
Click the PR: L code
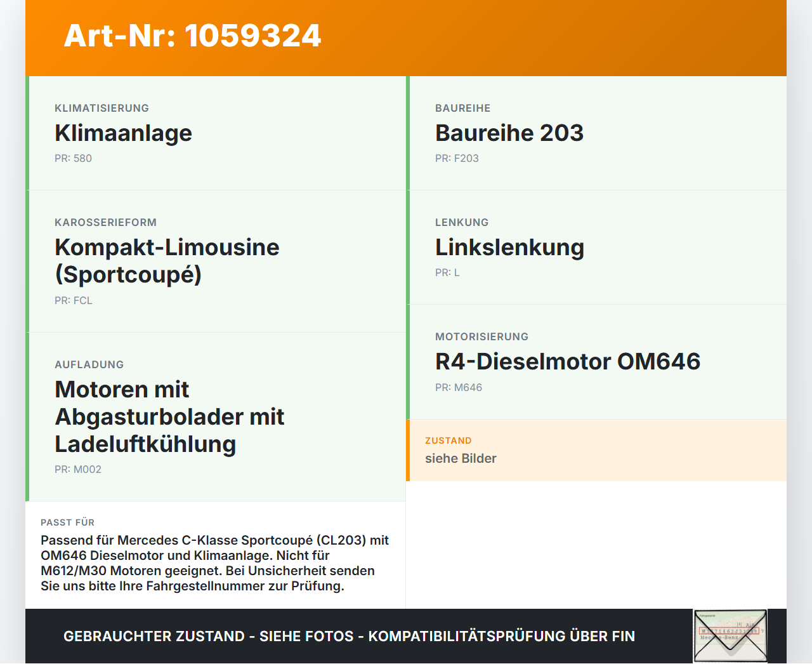pyautogui.click(x=447, y=272)
